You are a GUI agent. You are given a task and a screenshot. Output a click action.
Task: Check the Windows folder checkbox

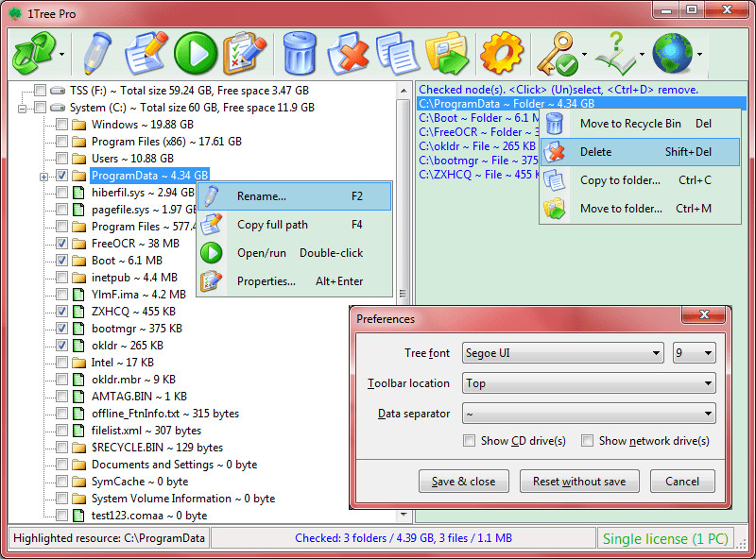[61, 125]
